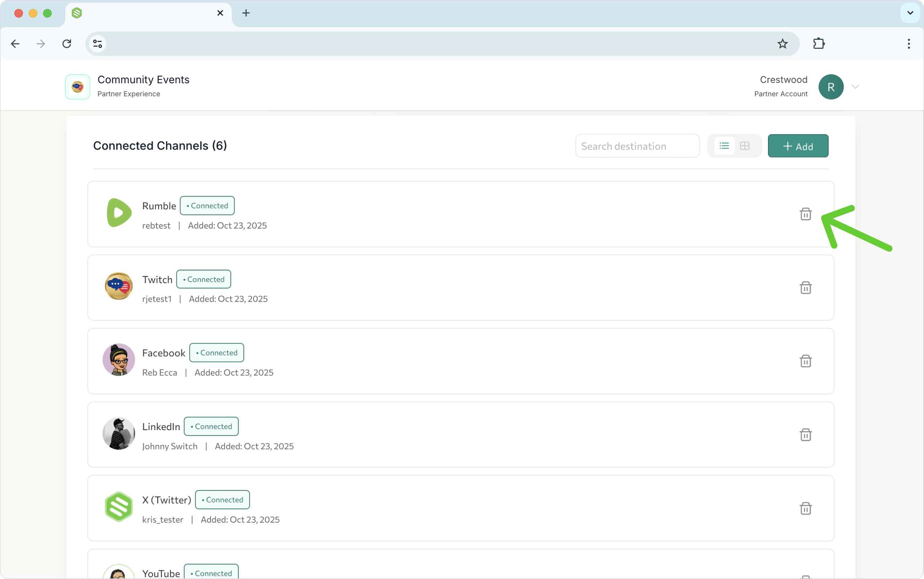Open a new browser tab
This screenshot has height=579, width=924.
246,13
